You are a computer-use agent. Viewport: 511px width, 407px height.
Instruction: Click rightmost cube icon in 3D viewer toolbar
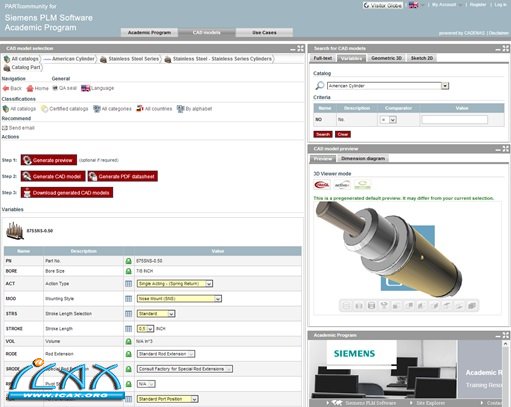click(x=472, y=306)
